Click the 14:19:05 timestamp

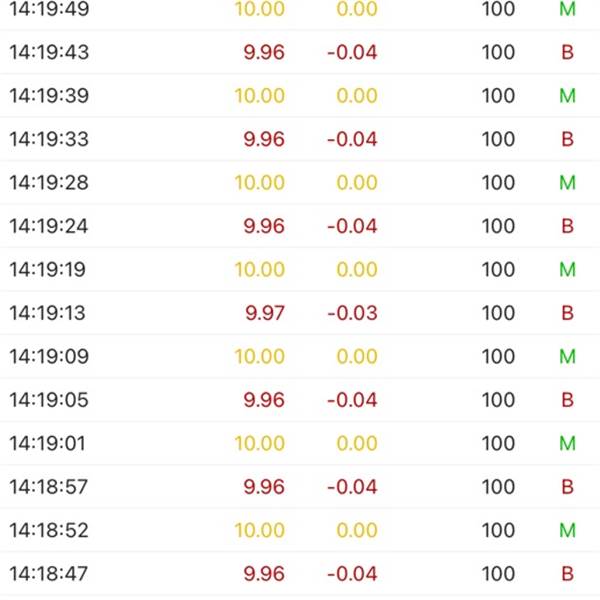49,400
